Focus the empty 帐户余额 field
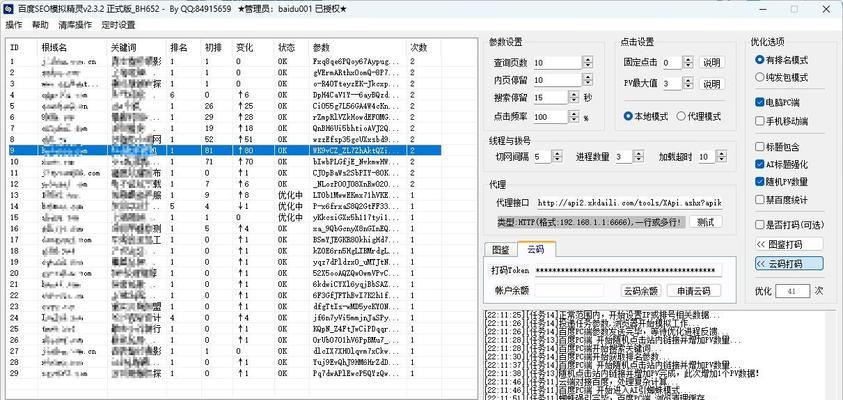 (x=569, y=291)
